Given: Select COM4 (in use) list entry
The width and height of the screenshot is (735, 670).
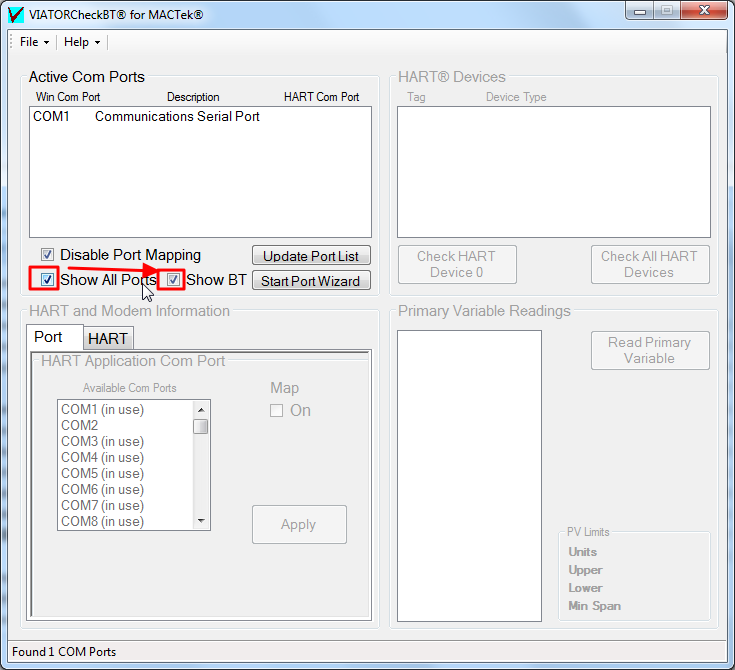Looking at the screenshot, I should click(x=125, y=457).
